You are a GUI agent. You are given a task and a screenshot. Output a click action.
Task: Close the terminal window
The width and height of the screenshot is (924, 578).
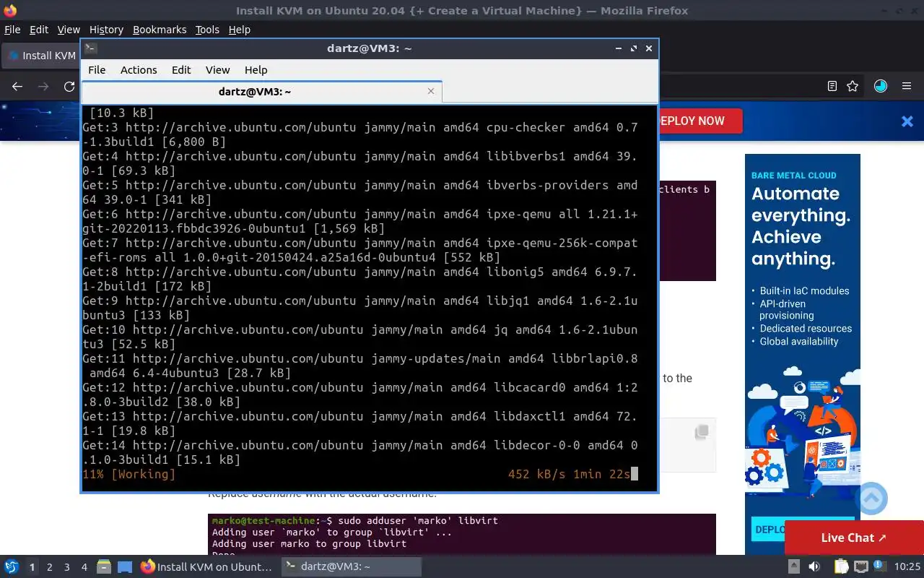(x=649, y=48)
